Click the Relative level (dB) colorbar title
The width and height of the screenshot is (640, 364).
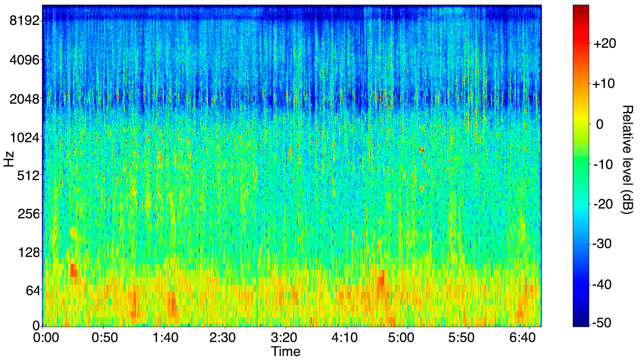[627, 160]
